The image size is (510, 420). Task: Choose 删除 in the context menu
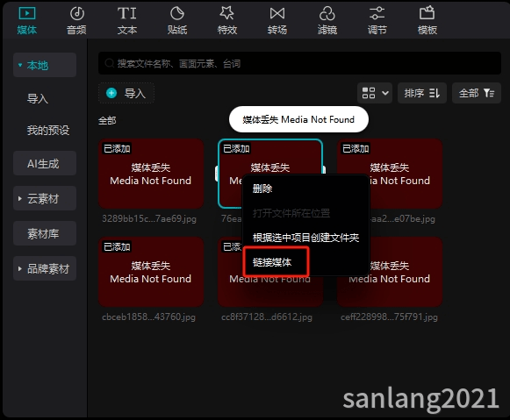pos(262,189)
